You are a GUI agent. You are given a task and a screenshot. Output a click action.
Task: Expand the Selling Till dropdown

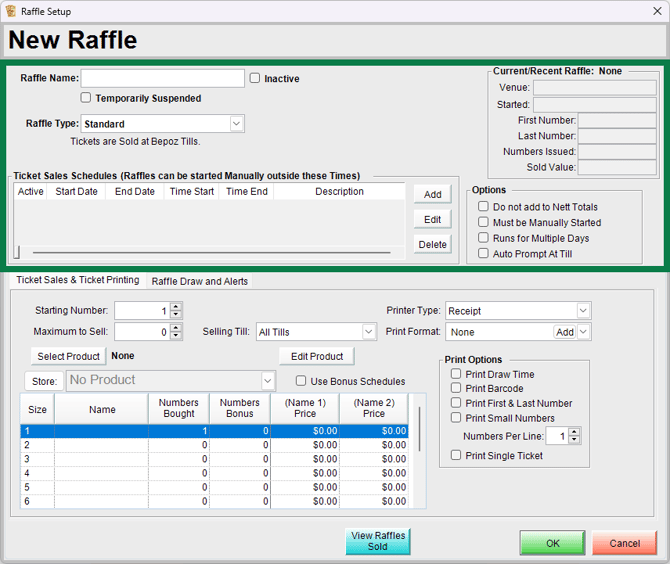368,332
